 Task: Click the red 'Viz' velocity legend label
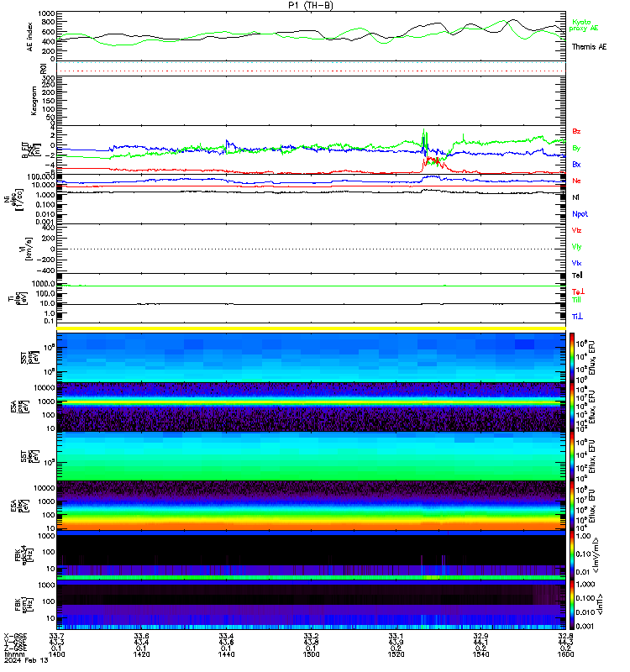576,230
